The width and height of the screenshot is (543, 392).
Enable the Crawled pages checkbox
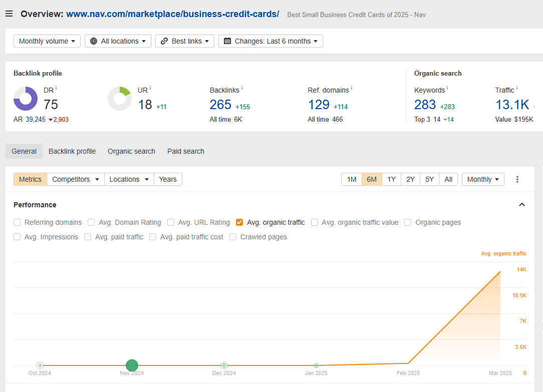coord(233,237)
